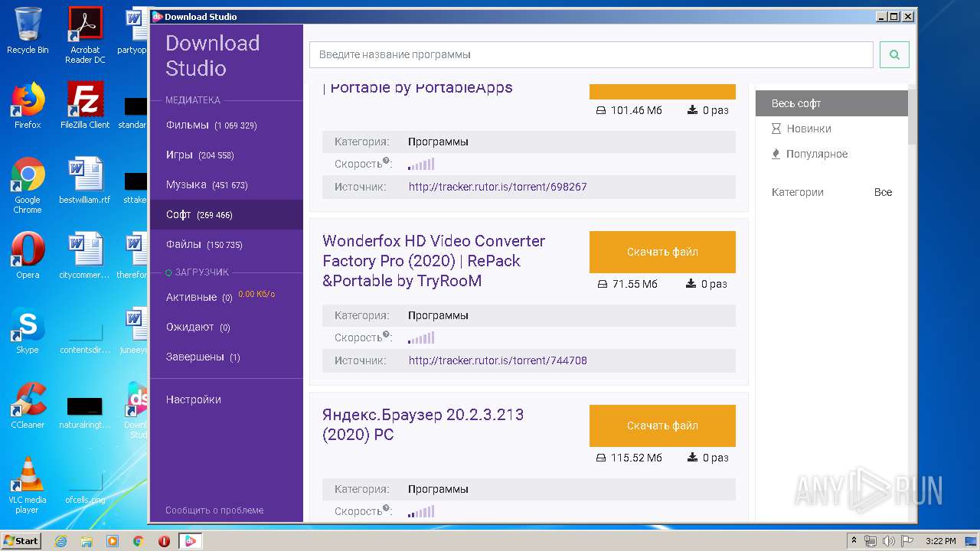Open tracker.rutor.is/torrent/698267 source link
This screenshot has width=980, height=551.
coord(498,187)
